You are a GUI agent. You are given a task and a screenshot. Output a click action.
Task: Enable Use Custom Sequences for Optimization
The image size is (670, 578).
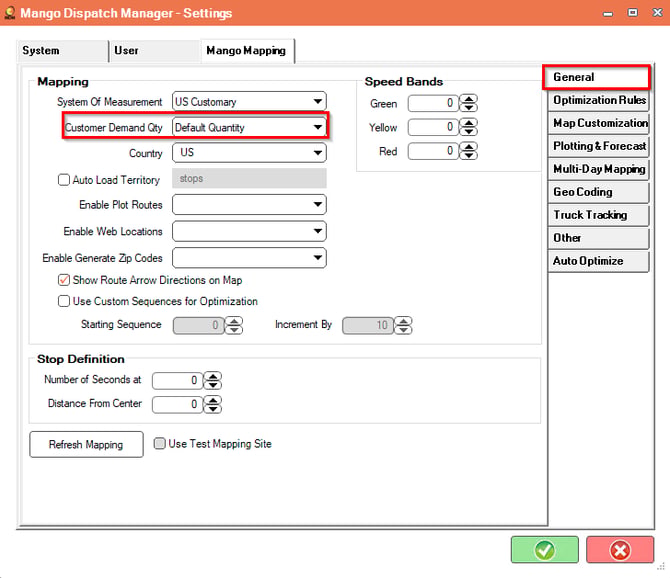tap(64, 301)
